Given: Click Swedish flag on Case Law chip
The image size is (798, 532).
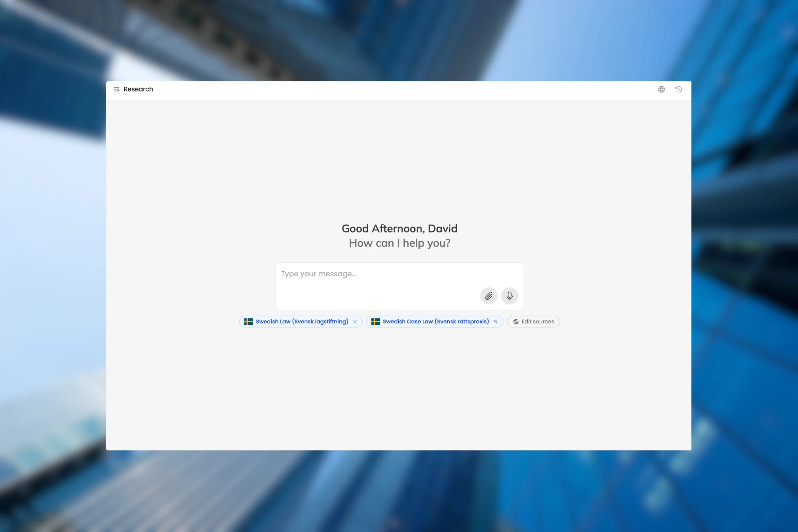Looking at the screenshot, I should (x=376, y=322).
